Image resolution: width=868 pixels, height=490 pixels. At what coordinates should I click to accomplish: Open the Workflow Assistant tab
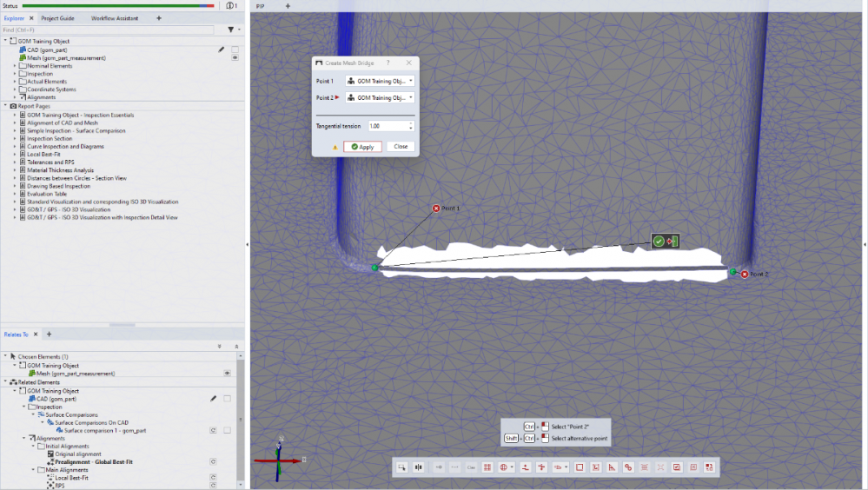(x=115, y=17)
